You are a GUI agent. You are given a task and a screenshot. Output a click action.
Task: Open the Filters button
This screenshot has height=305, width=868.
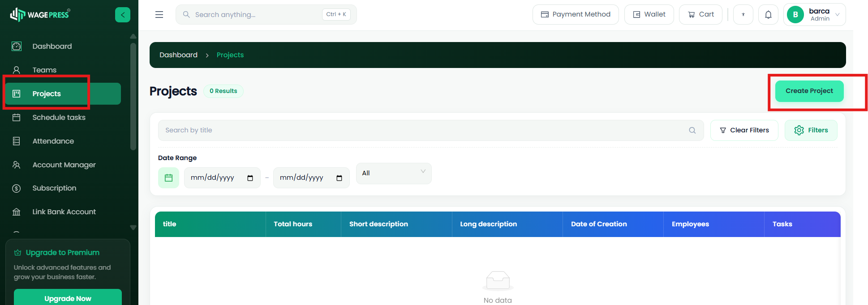(811, 131)
